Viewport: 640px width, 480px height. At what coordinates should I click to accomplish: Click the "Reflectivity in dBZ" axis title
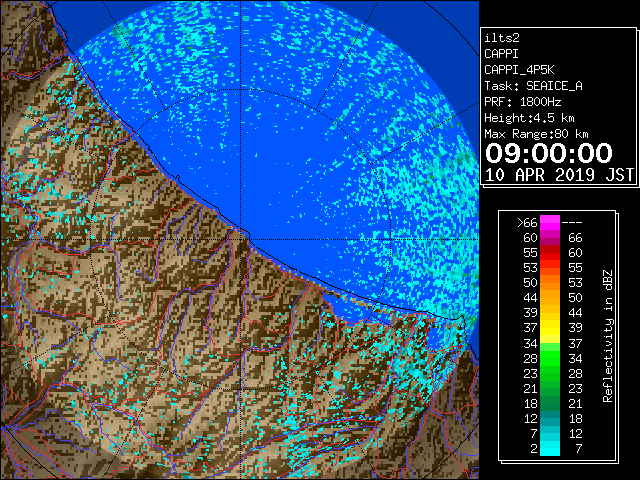(x=607, y=336)
